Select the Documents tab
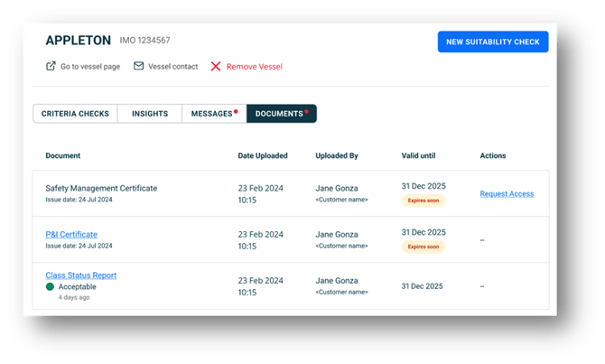605x364 pixels. coord(279,114)
